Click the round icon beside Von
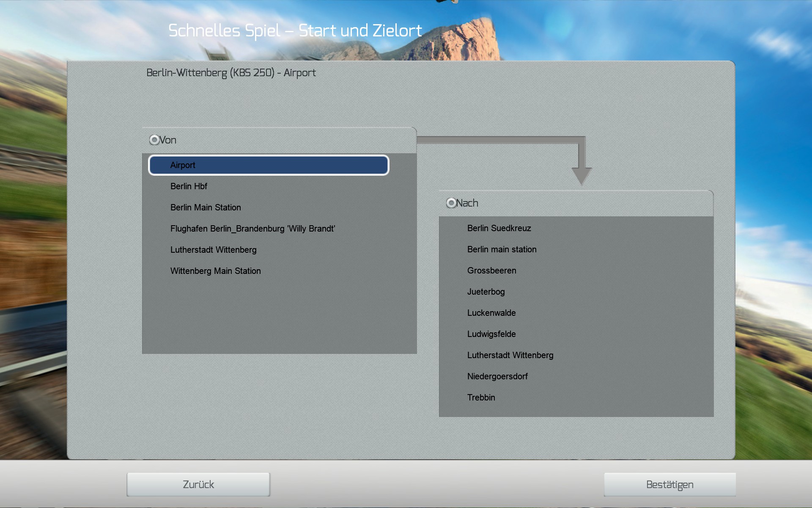The height and width of the screenshot is (508, 812). click(154, 140)
